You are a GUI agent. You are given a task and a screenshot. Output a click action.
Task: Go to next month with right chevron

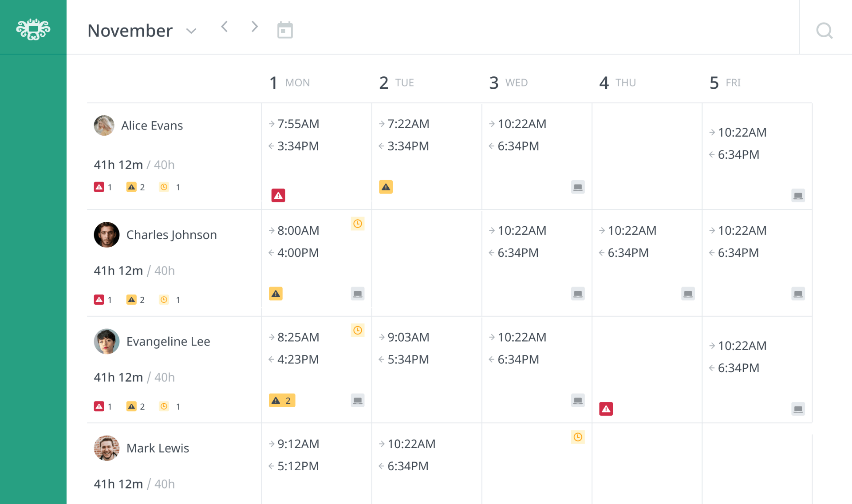(254, 27)
